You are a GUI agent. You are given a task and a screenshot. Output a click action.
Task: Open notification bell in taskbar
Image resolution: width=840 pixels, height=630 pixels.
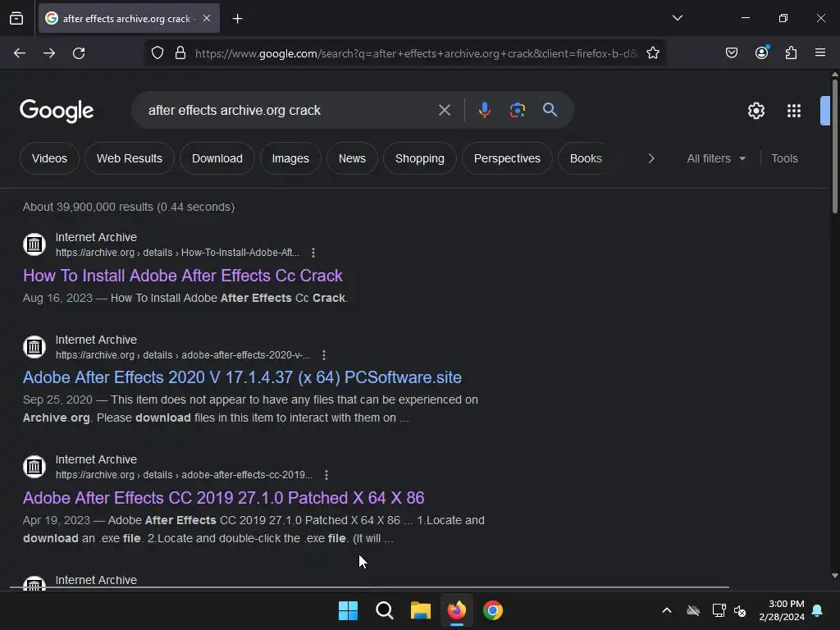(x=818, y=610)
